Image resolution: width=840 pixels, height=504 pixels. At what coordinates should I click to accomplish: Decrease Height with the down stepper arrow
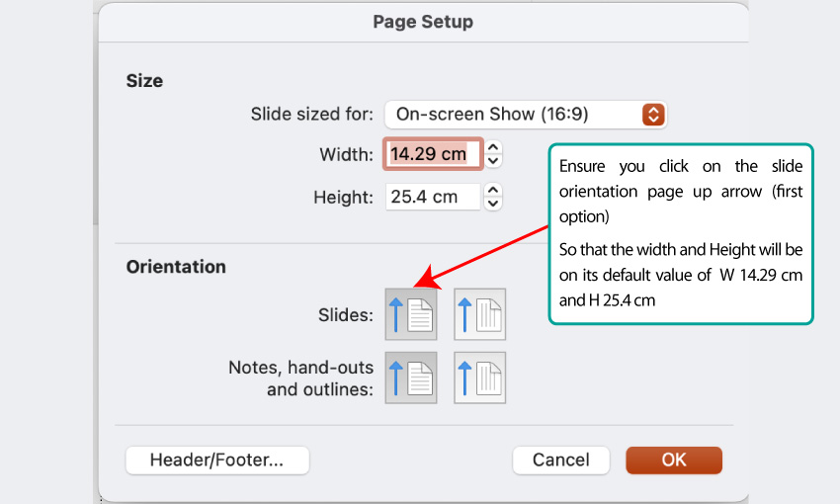[493, 203]
